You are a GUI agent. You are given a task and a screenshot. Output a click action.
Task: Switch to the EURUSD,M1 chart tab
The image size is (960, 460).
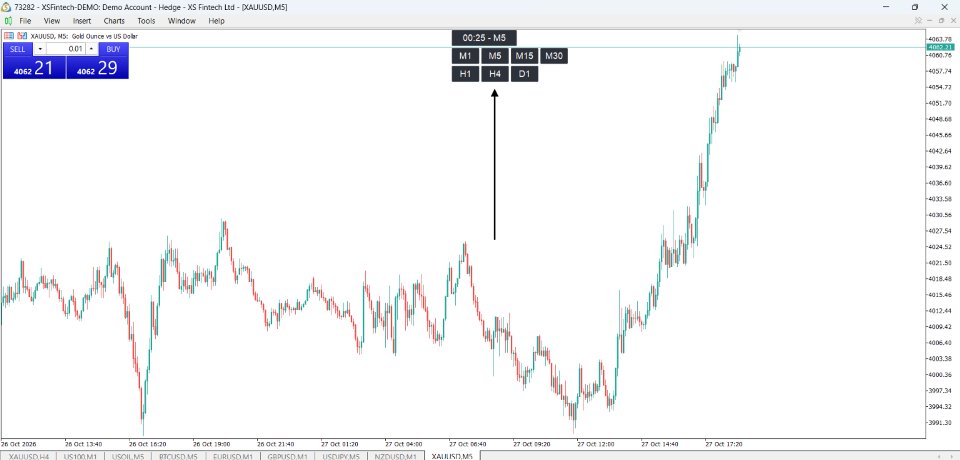[233, 456]
